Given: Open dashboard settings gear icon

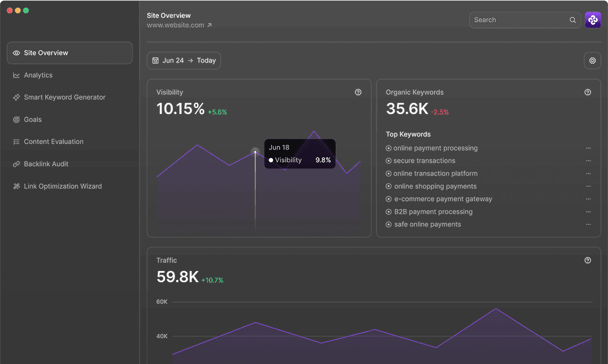Looking at the screenshot, I should click(x=592, y=61).
